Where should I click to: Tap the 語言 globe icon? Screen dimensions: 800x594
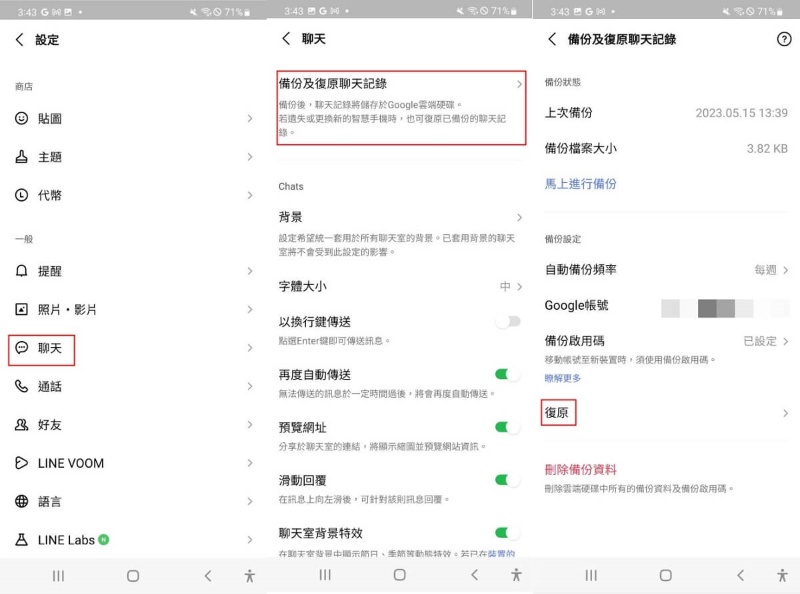[x=22, y=501]
